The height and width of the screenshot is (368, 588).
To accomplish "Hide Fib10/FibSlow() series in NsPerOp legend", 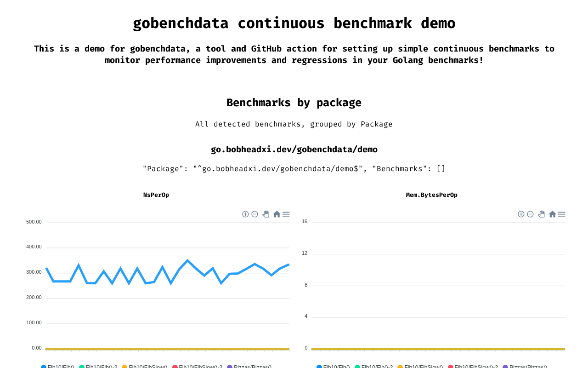I will (x=147, y=367).
